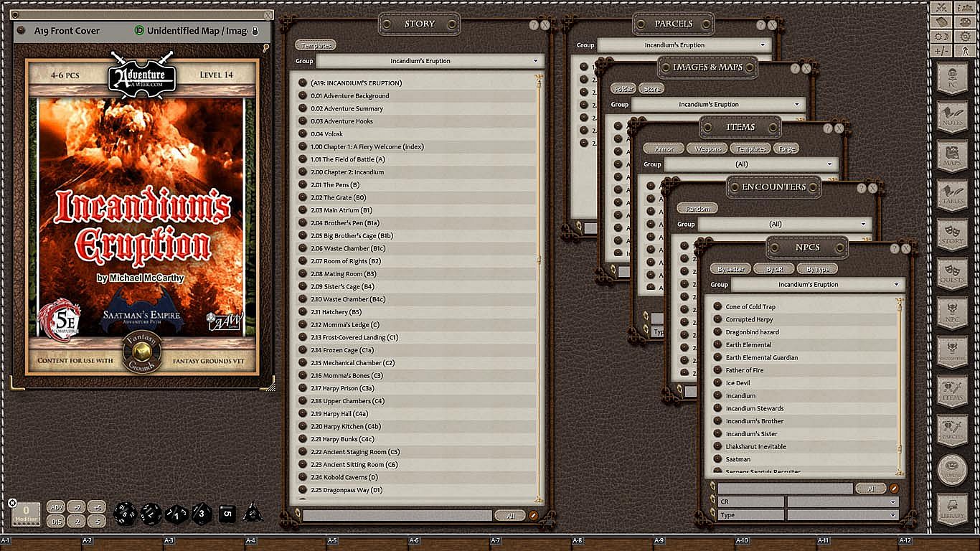980x551 pixels.
Task: Open the plus/minus modifiers icon
Action: pos(941,50)
